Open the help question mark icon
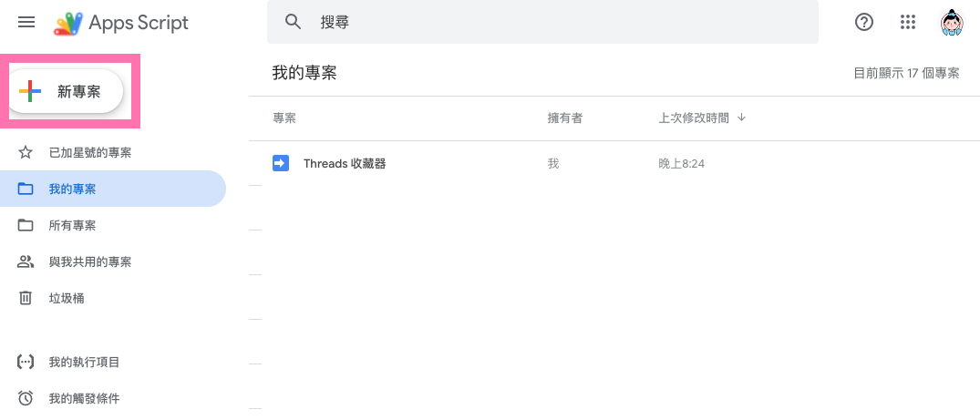The image size is (980, 420). tap(864, 23)
